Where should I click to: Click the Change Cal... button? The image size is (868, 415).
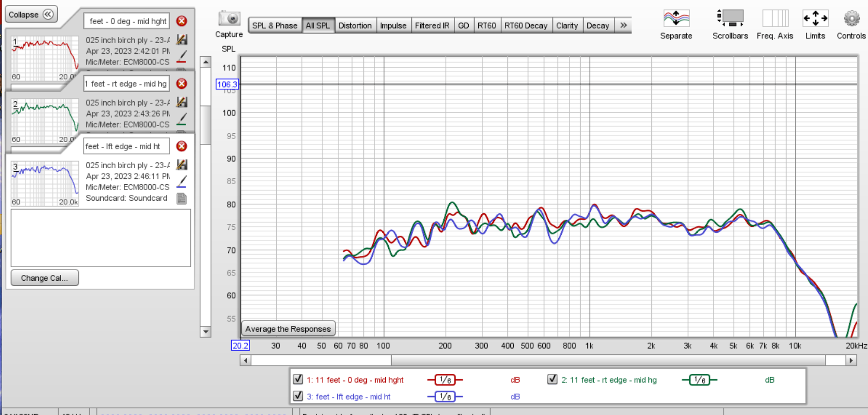(45, 278)
